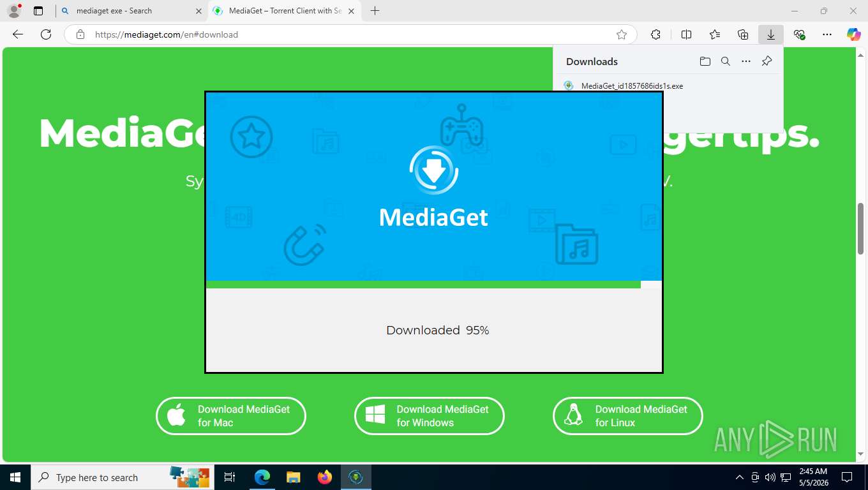Screen dimensions: 868x490
Task: Click the address bar URL field
Action: pos(350,34)
